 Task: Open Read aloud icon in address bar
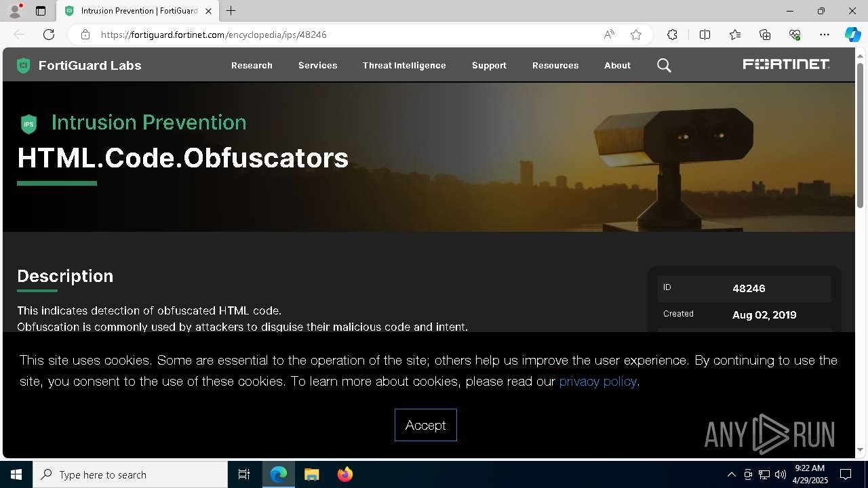[x=609, y=35]
